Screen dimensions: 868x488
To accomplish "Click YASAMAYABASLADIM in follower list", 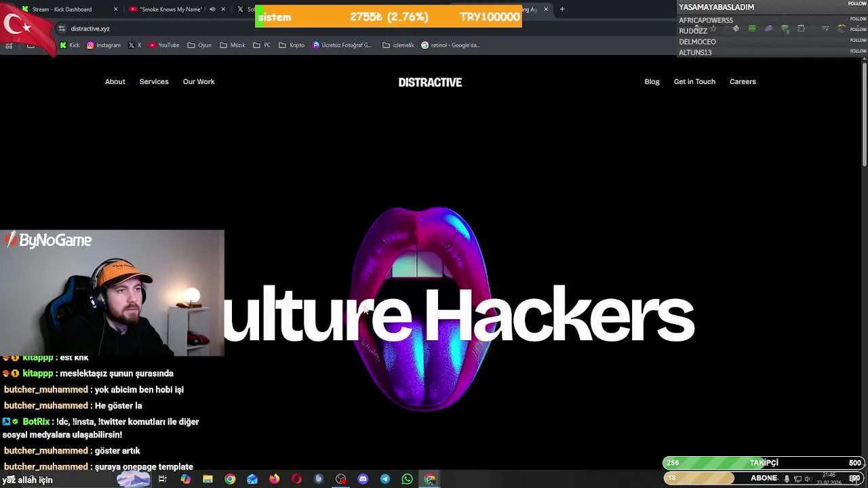I will [716, 7].
